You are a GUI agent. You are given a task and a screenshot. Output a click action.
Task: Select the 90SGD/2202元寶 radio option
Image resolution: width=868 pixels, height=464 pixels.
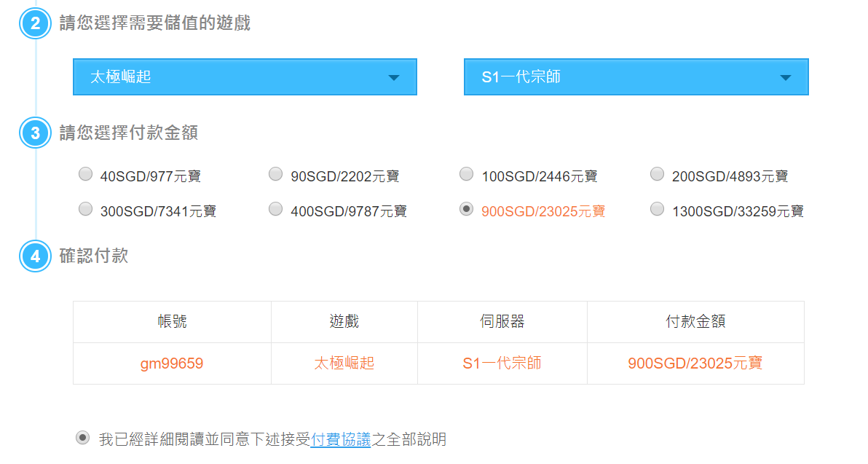tap(276, 174)
